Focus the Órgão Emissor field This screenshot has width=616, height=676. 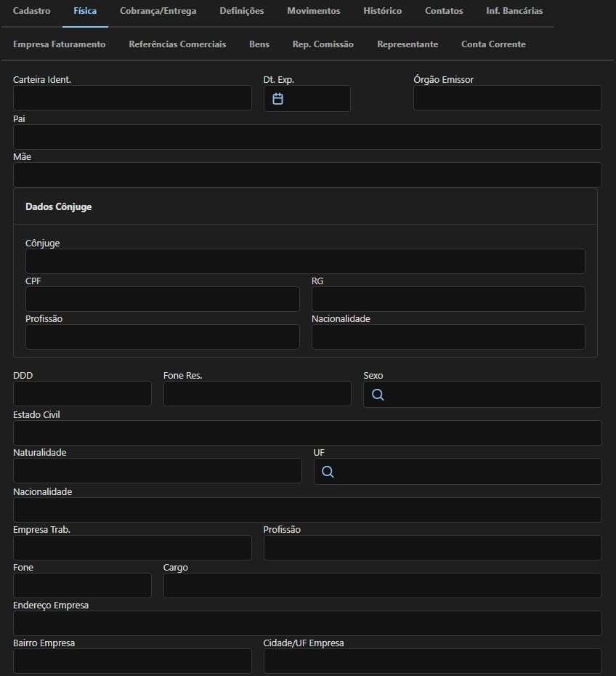pyautogui.click(x=508, y=98)
